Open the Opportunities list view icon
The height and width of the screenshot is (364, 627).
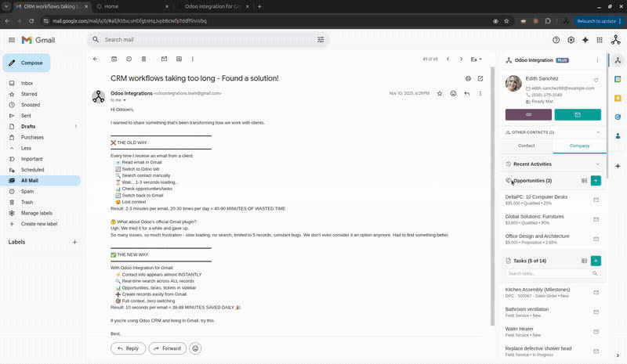point(584,181)
